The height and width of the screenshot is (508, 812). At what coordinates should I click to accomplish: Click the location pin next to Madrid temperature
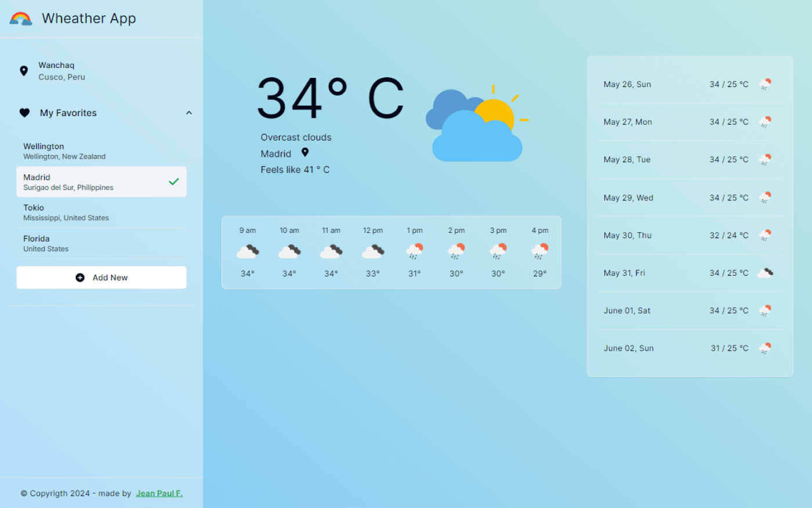[x=305, y=152]
